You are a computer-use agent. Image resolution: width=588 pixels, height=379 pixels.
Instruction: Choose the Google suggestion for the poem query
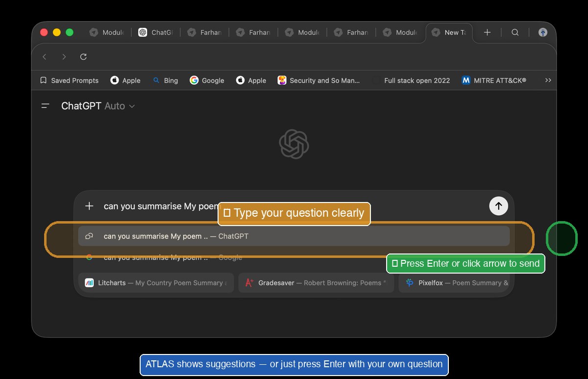294,257
